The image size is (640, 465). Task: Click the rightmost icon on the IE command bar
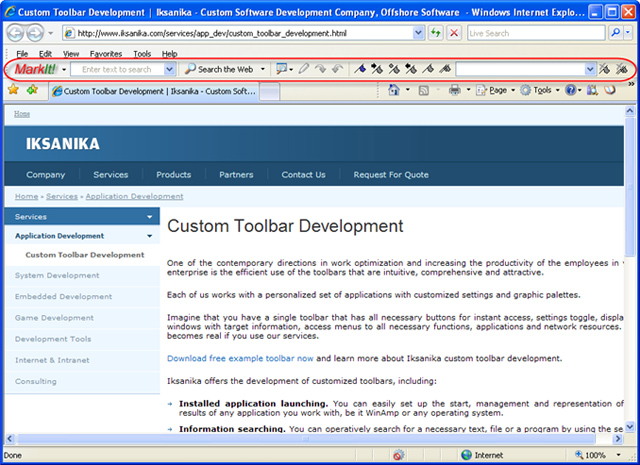610,90
